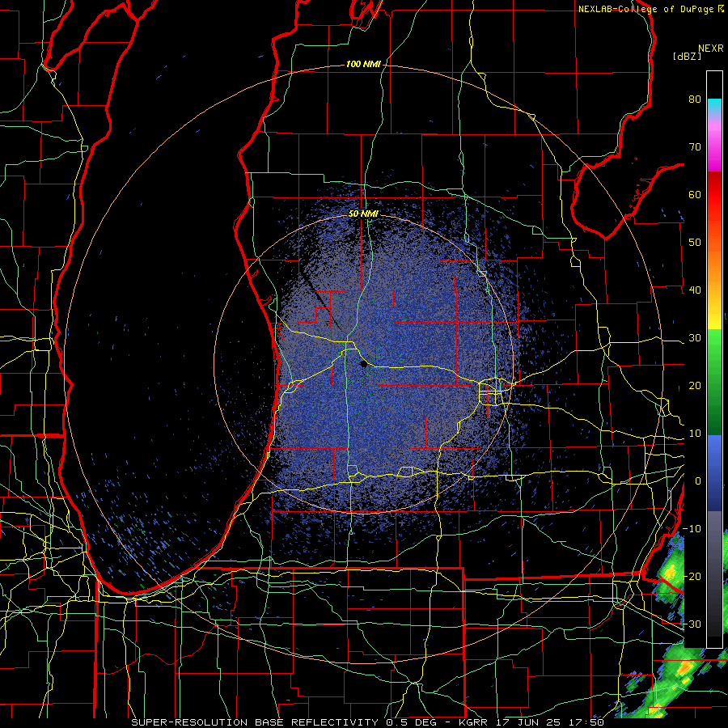728x728 pixels.
Task: Select the 100 NMI range ring label
Action: [363, 64]
